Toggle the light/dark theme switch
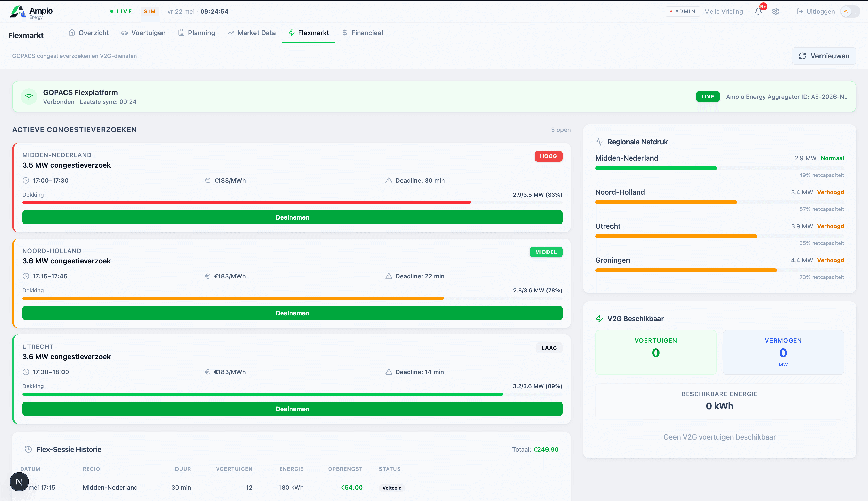Image resolution: width=868 pixels, height=501 pixels. point(850,11)
